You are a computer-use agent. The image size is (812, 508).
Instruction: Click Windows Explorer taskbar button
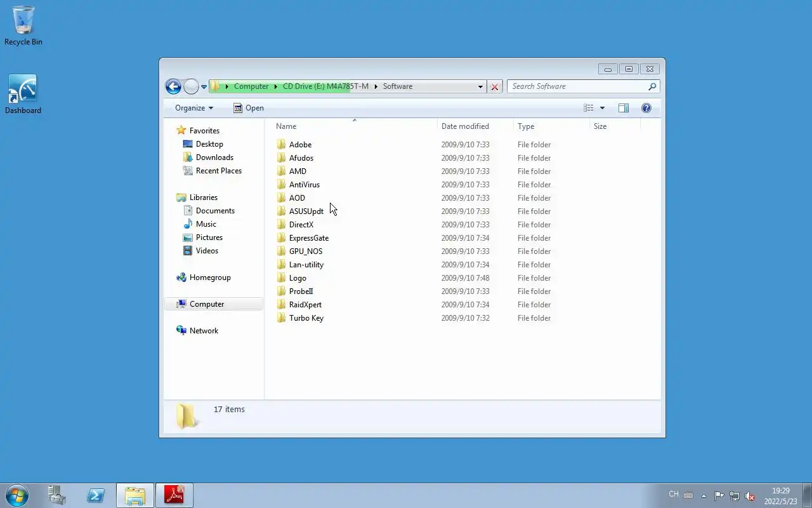(135, 495)
